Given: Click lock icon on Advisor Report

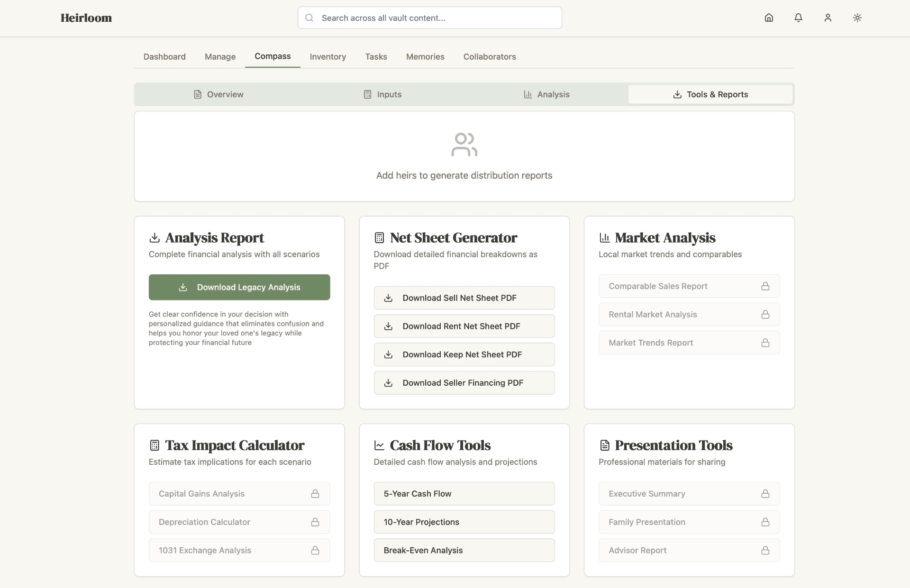Looking at the screenshot, I should [x=765, y=551].
